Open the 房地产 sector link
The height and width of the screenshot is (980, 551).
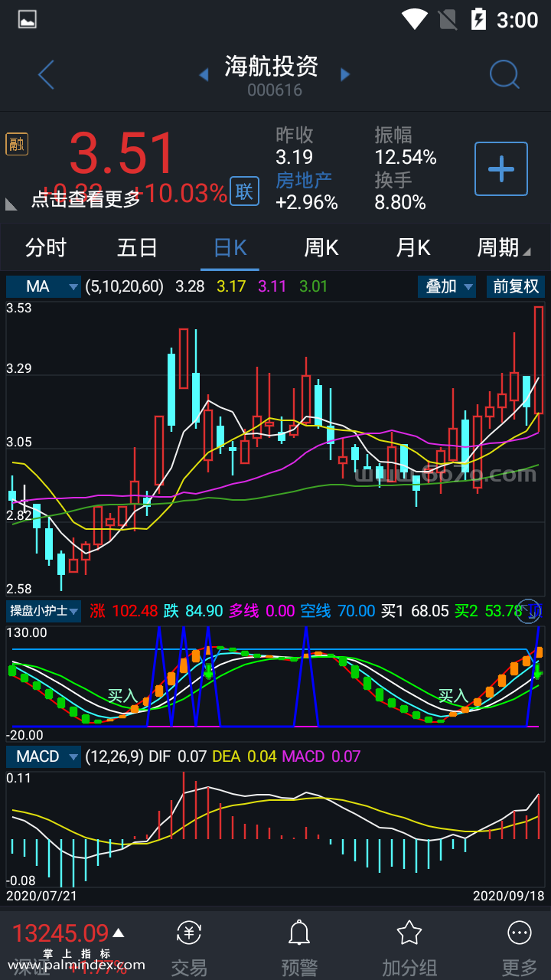(x=304, y=180)
